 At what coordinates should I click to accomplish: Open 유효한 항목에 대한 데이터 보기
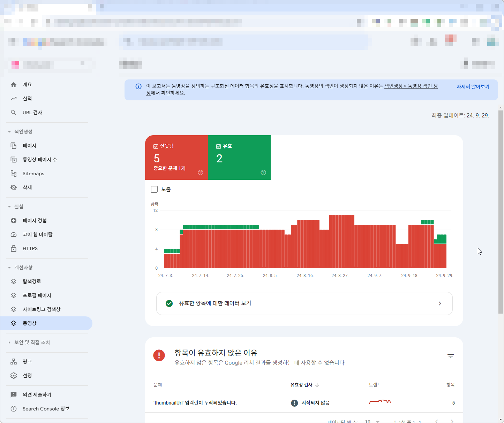tap(304, 303)
